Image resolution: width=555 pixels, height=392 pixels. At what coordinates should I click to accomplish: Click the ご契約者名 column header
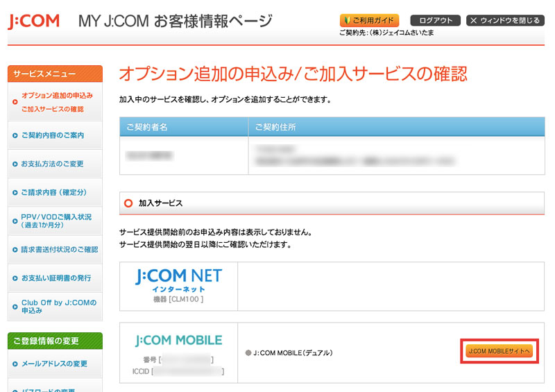point(184,127)
